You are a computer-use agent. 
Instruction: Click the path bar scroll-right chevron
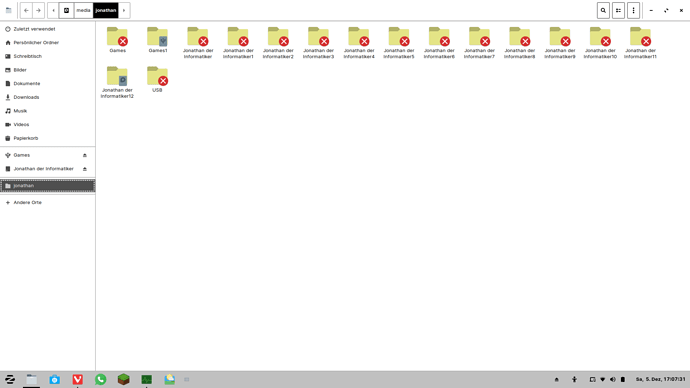point(124,11)
